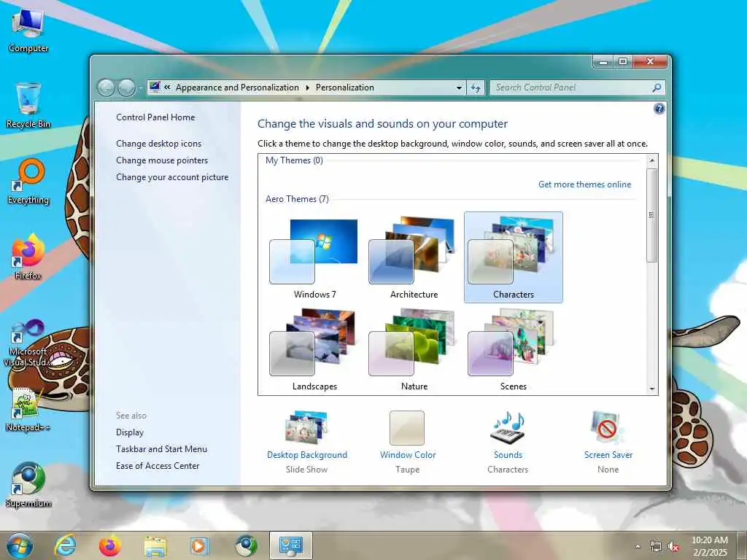Image resolution: width=747 pixels, height=560 pixels.
Task: Open Screen Saver settings icon
Action: 608,427
